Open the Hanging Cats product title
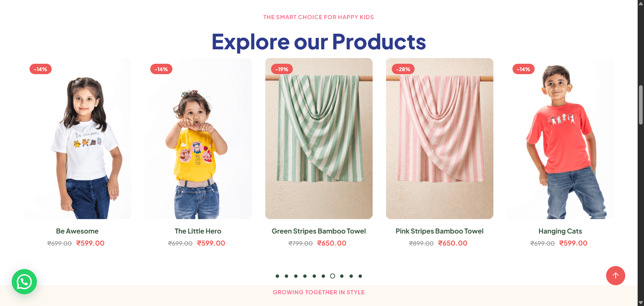The width and height of the screenshot is (644, 306). click(560, 231)
